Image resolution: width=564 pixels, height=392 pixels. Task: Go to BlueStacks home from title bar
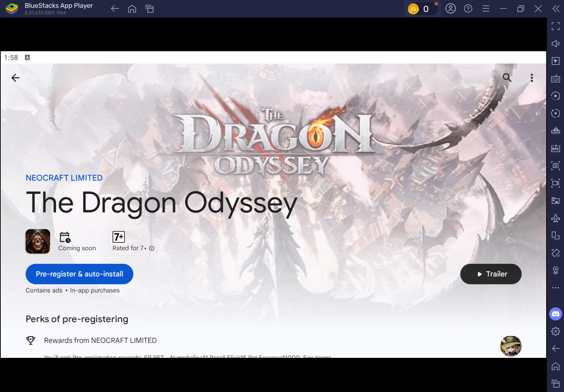132,9
